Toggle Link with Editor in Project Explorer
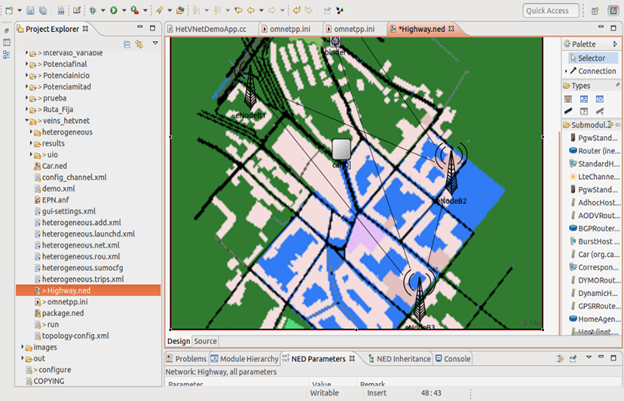Screen dimensions: 624x401 139,44
